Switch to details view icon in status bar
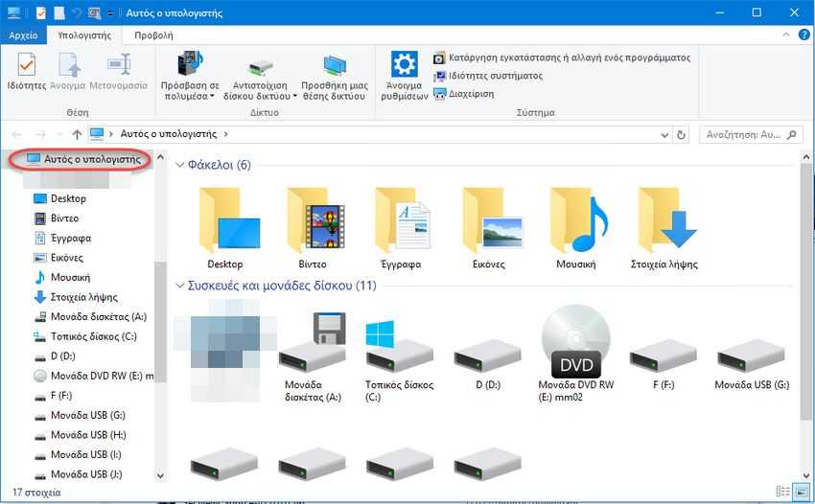 click(x=782, y=492)
